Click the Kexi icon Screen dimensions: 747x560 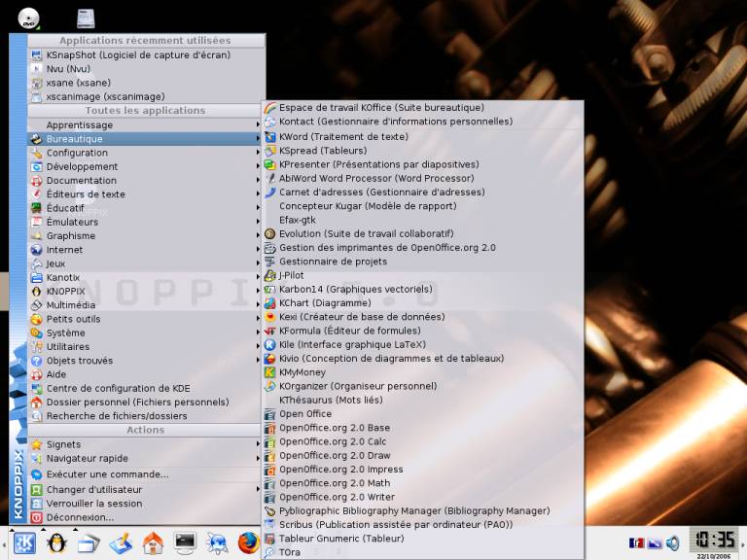[270, 317]
